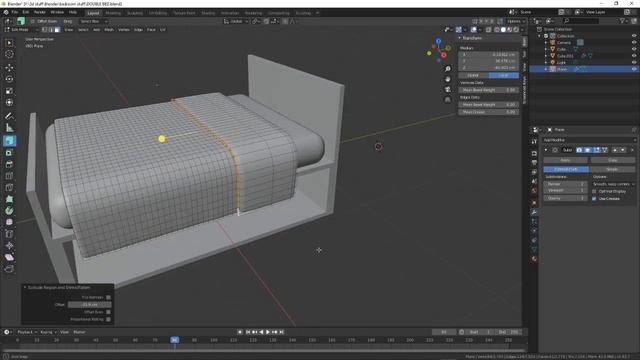Open the Smooth, keep corners dropdown

(x=613, y=184)
